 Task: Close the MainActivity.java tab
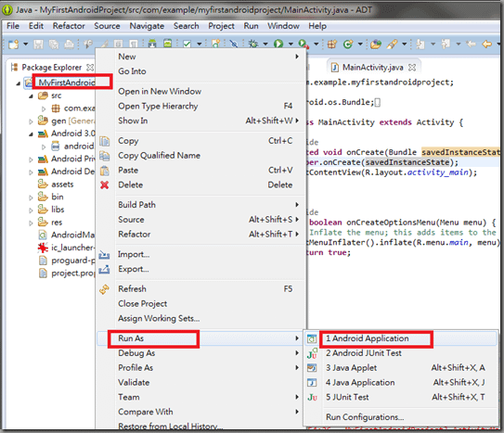tap(412, 68)
